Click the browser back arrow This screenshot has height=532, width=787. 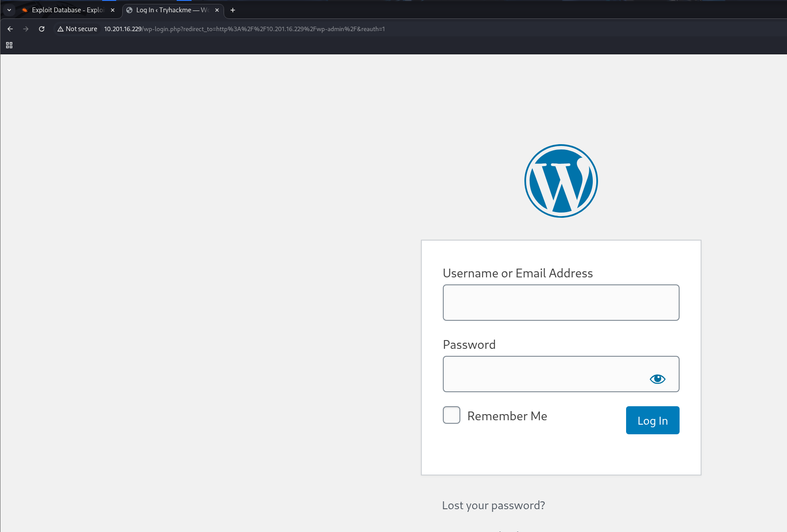pyautogui.click(x=10, y=29)
